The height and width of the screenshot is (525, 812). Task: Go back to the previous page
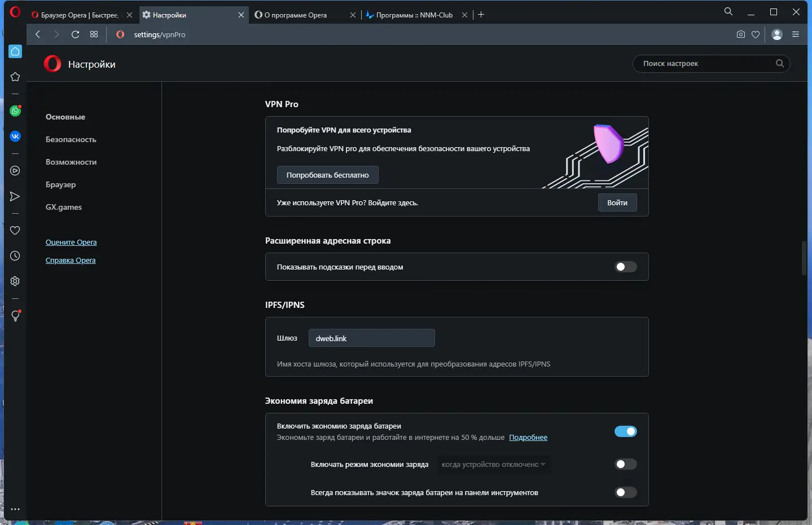pyautogui.click(x=38, y=34)
